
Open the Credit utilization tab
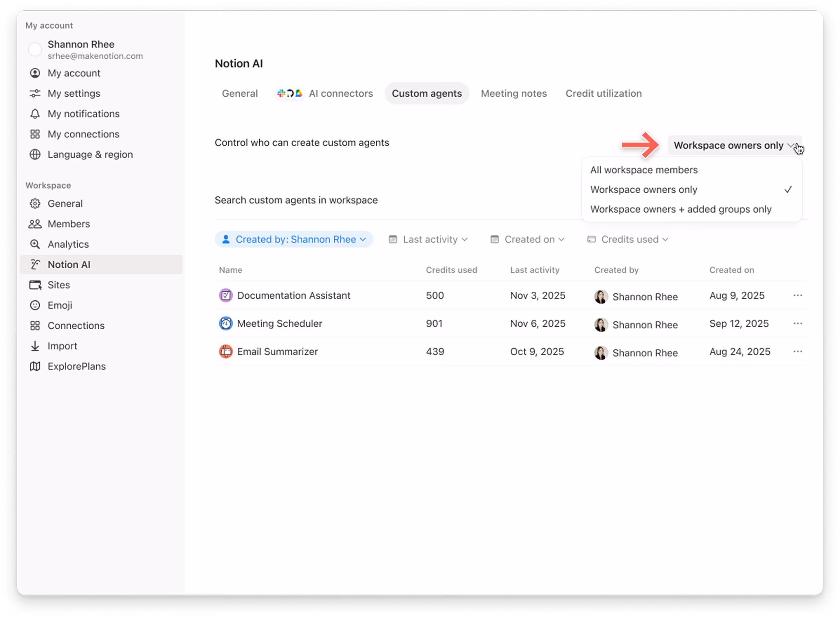point(604,93)
